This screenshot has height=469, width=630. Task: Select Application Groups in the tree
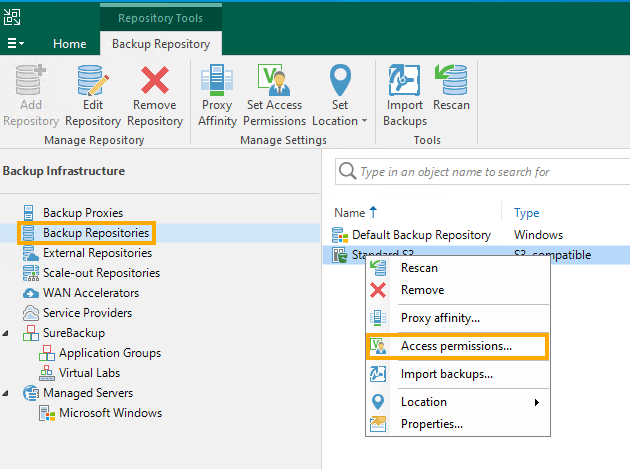point(110,353)
